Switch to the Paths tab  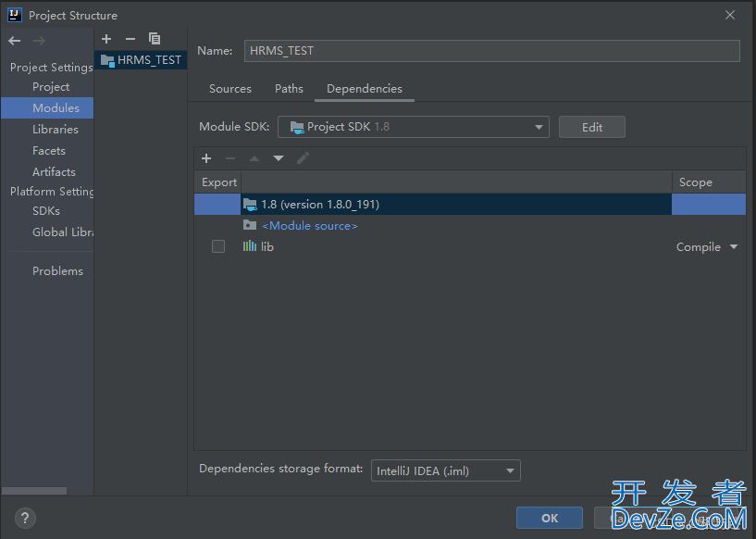pyautogui.click(x=289, y=89)
